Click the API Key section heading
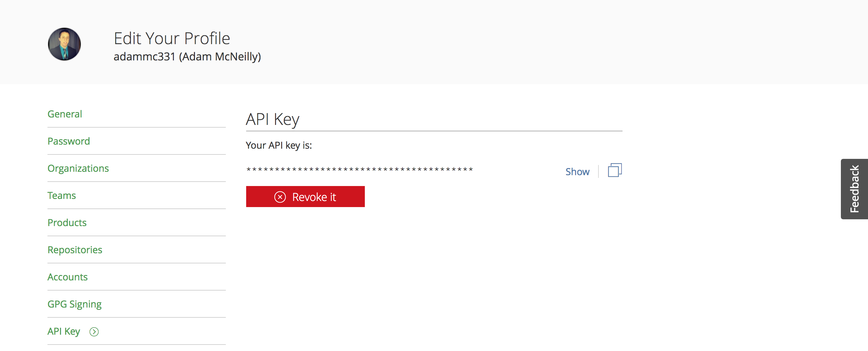 273,119
